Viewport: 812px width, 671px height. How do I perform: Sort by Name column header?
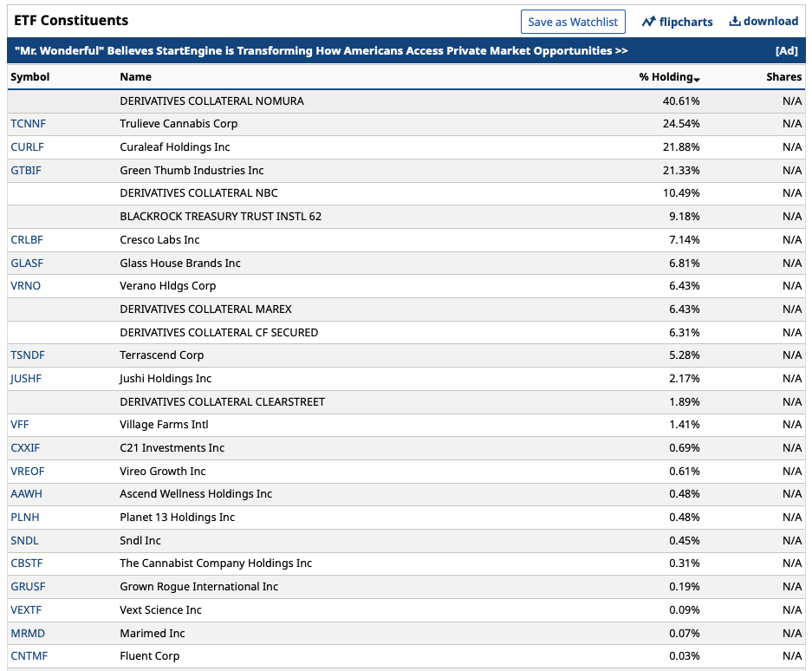coord(136,76)
